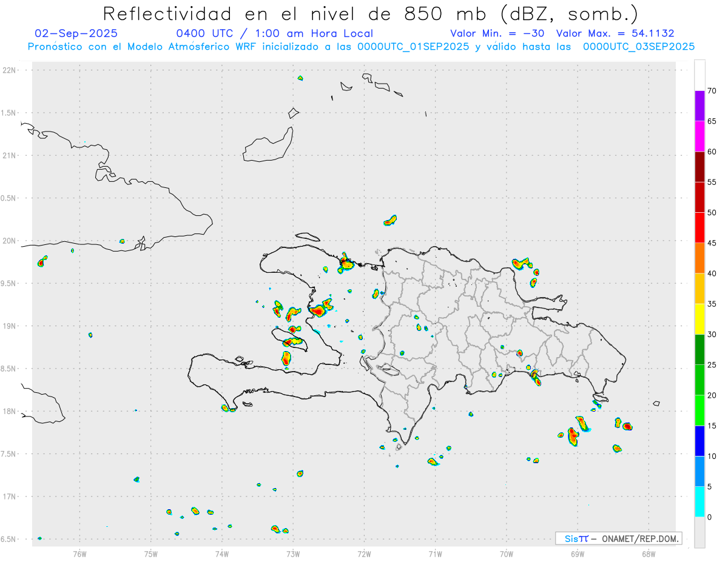
Task: Click the "0" color scale label
Action: [709, 517]
